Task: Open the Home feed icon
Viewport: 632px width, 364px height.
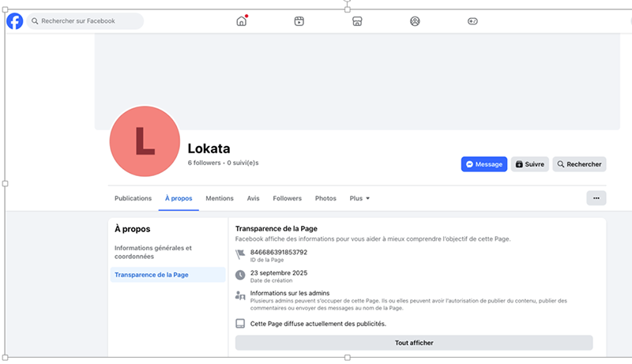Action: click(x=242, y=21)
